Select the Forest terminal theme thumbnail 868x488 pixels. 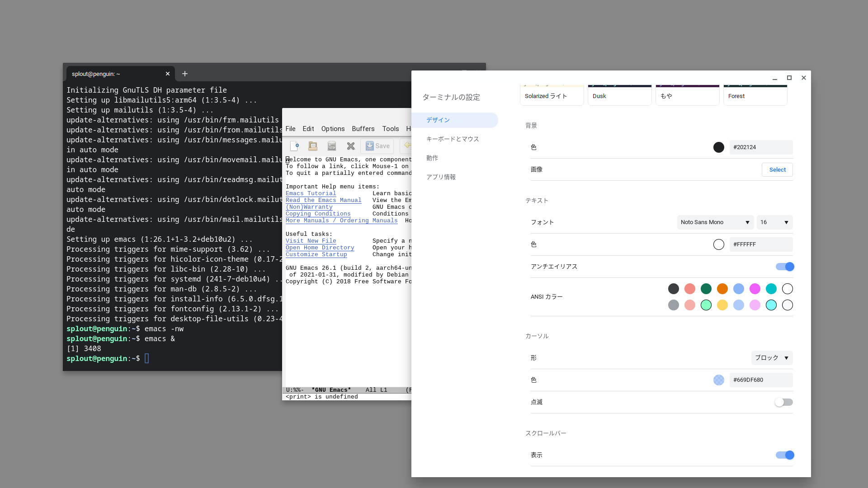pyautogui.click(x=754, y=96)
